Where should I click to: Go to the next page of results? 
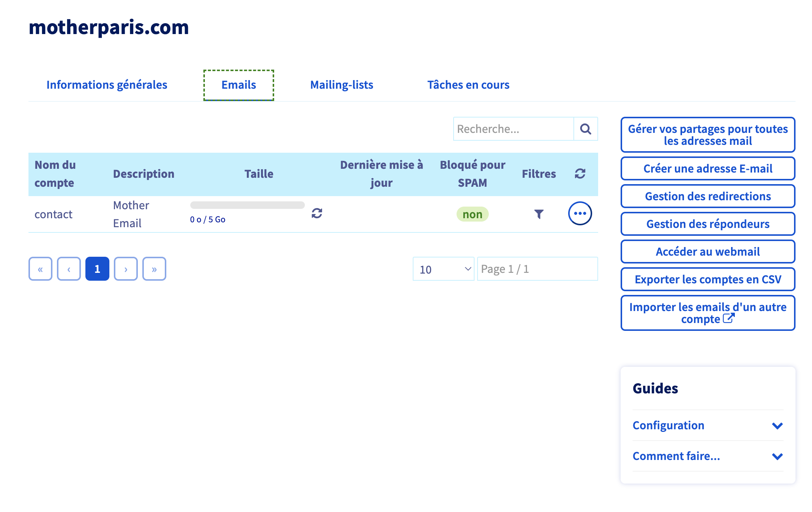click(x=126, y=269)
